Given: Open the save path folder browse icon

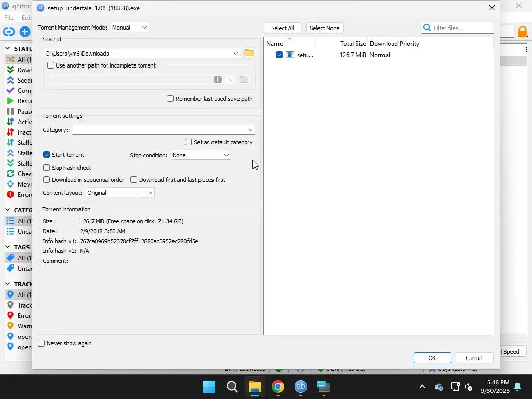Looking at the screenshot, I should pos(249,53).
